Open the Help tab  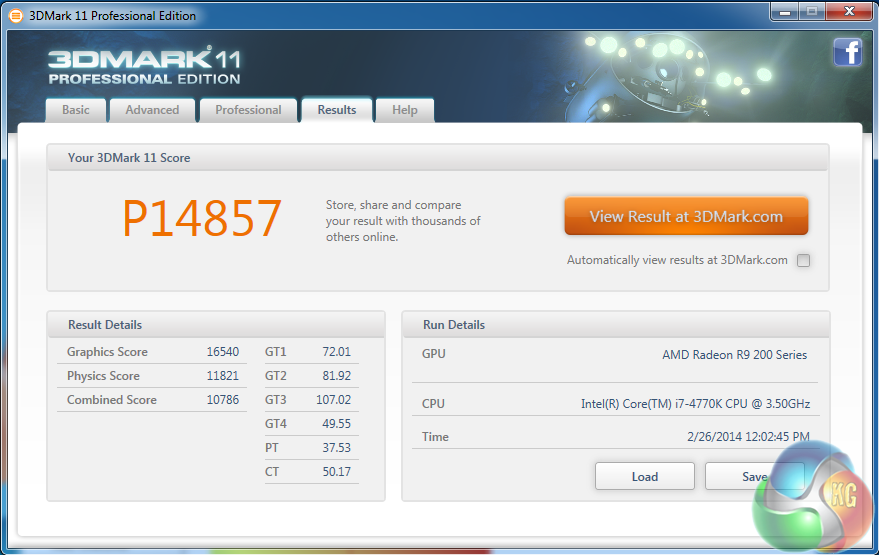(405, 110)
